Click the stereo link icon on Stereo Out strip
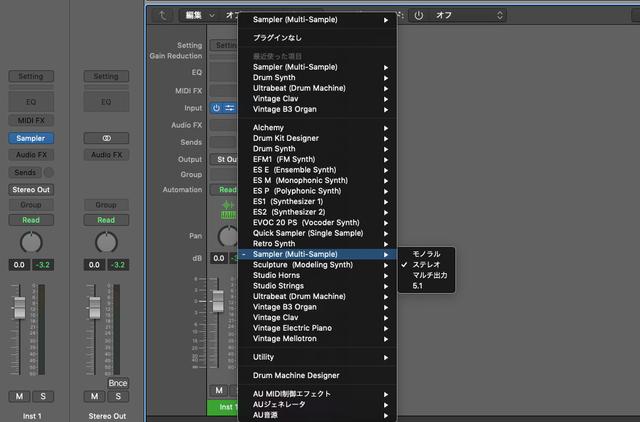 [107, 138]
